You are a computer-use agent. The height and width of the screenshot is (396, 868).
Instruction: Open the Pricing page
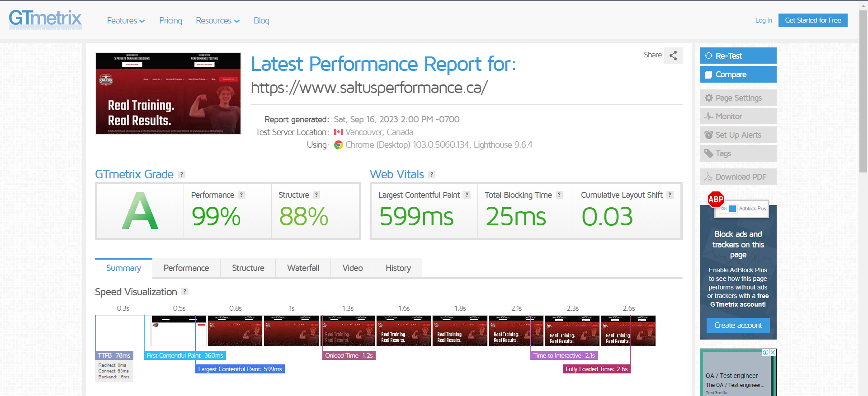tap(170, 21)
